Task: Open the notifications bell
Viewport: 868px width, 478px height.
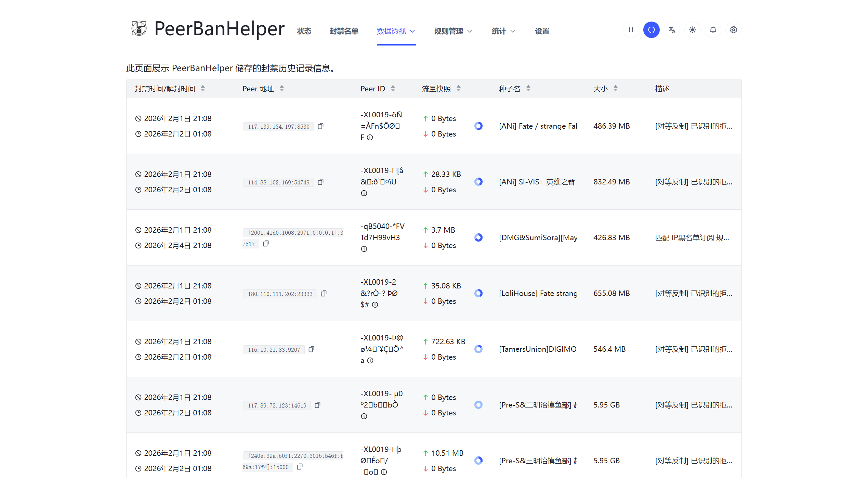Action: click(x=713, y=30)
